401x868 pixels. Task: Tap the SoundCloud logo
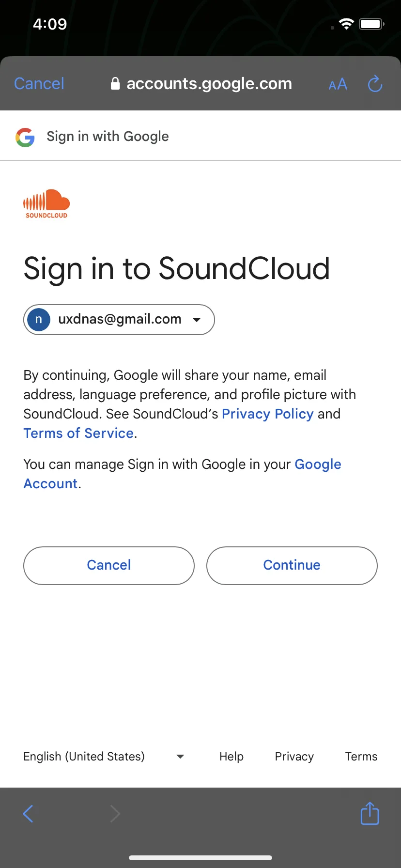coord(46,204)
